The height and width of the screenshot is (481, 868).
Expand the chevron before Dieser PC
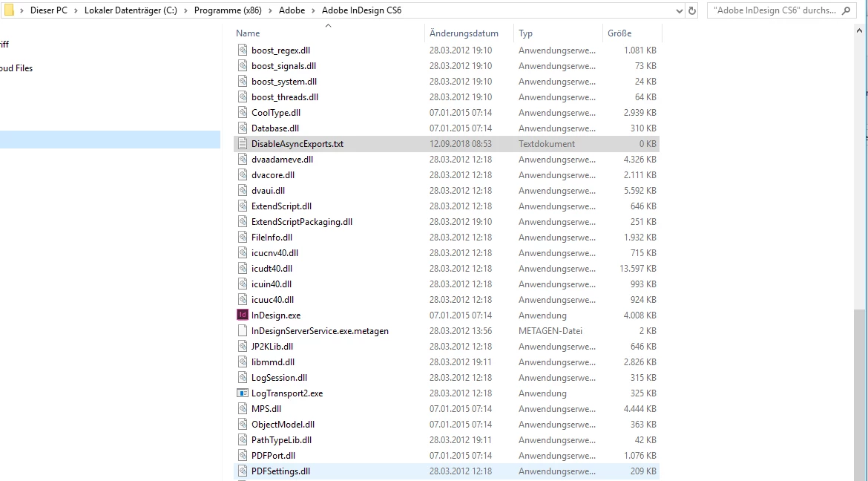point(22,10)
